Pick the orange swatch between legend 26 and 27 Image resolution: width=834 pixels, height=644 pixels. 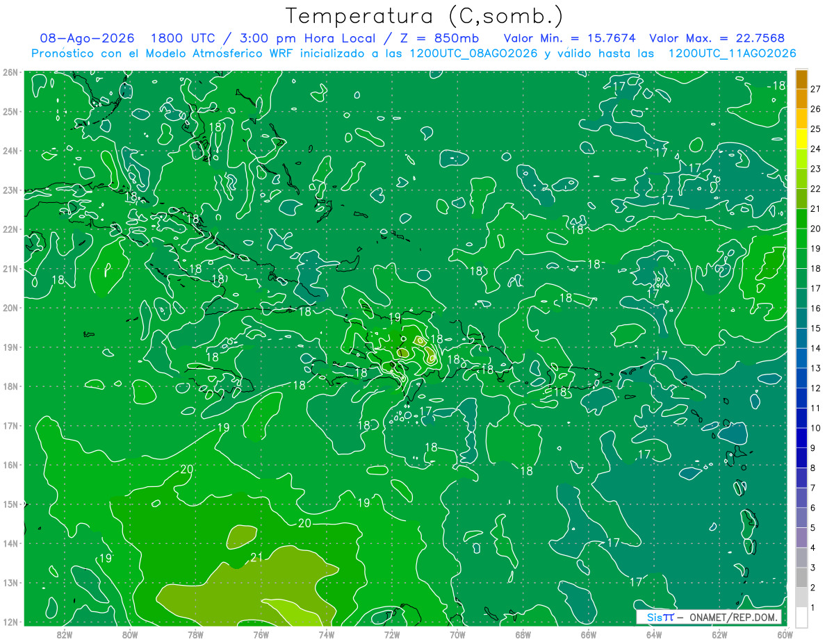801,99
